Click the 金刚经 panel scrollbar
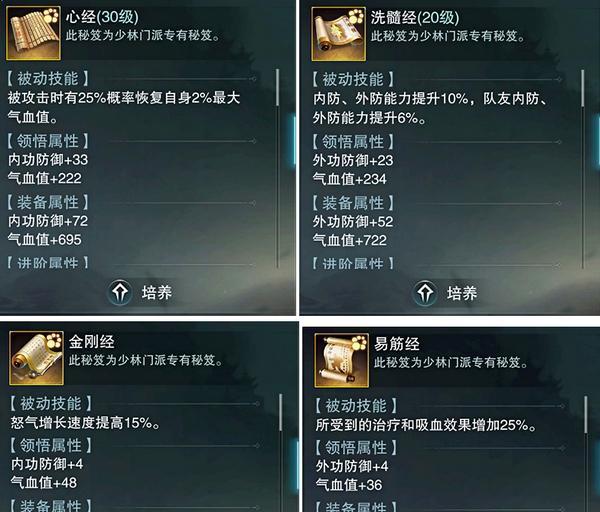Screen dimensions: 600x512 pyautogui.click(x=280, y=453)
